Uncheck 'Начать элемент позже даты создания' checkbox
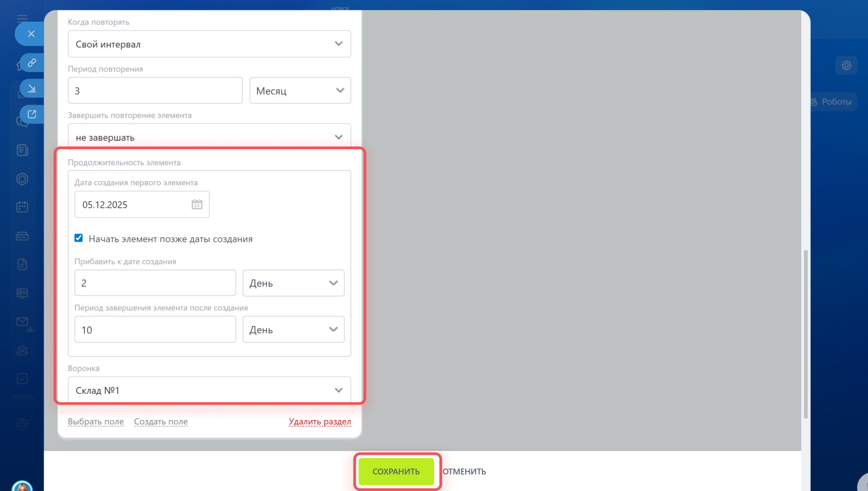Viewport: 868px width, 491px height. pos(79,238)
